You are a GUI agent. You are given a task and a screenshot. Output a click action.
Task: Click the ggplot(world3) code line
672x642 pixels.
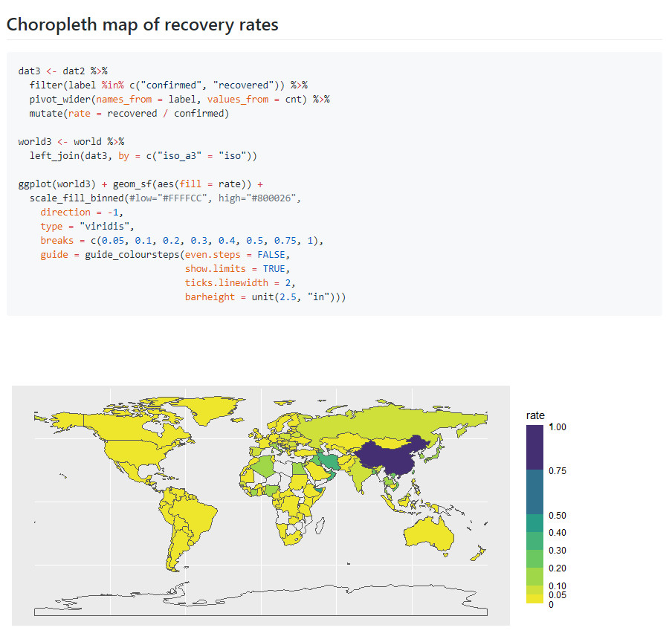pos(140,184)
